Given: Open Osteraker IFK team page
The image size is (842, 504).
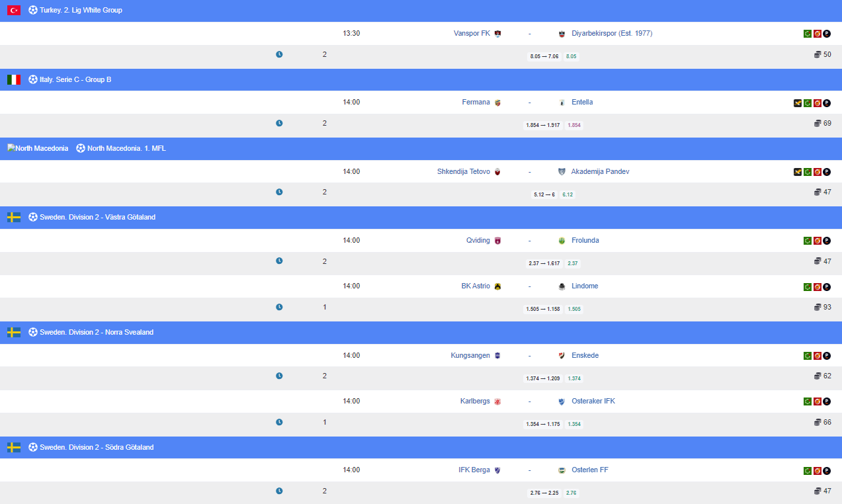Looking at the screenshot, I should (x=593, y=401).
